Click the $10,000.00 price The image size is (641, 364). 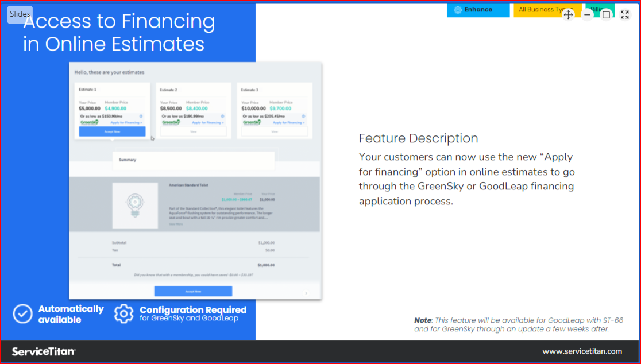point(253,109)
